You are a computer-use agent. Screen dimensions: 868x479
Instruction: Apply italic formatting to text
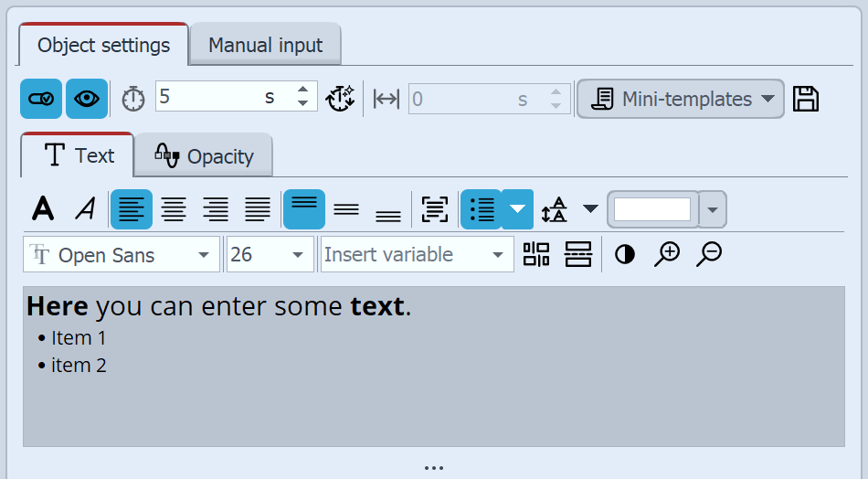click(85, 209)
